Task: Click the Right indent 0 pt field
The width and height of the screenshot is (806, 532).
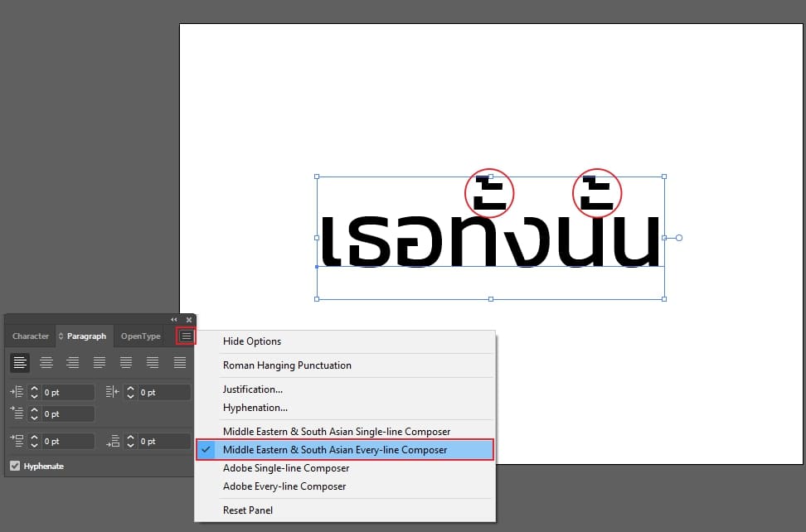Action: pyautogui.click(x=164, y=392)
